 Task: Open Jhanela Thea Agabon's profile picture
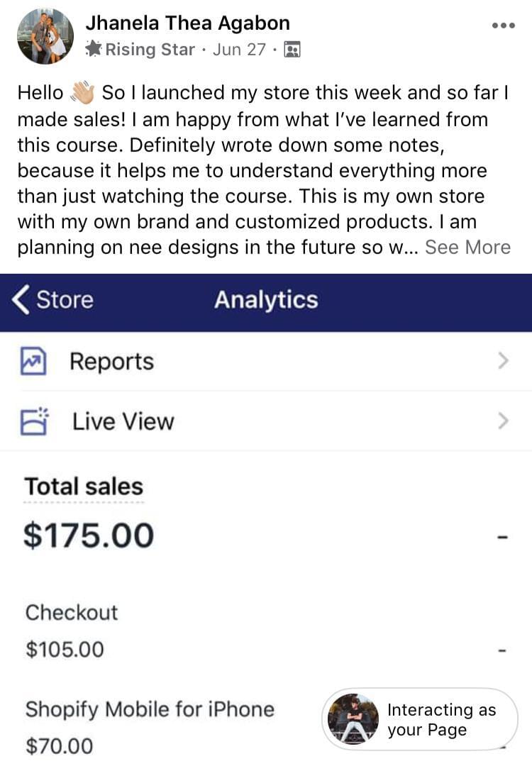(x=45, y=35)
